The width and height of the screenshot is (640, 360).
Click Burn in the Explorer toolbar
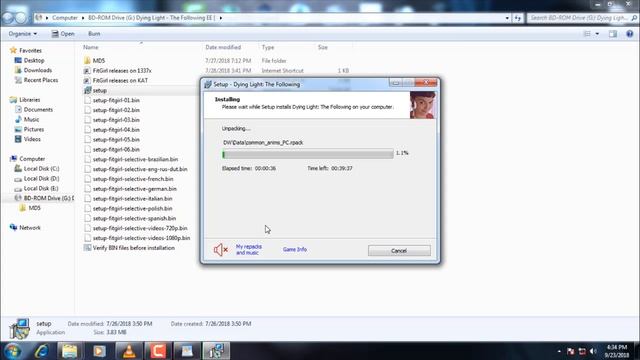coord(94,34)
